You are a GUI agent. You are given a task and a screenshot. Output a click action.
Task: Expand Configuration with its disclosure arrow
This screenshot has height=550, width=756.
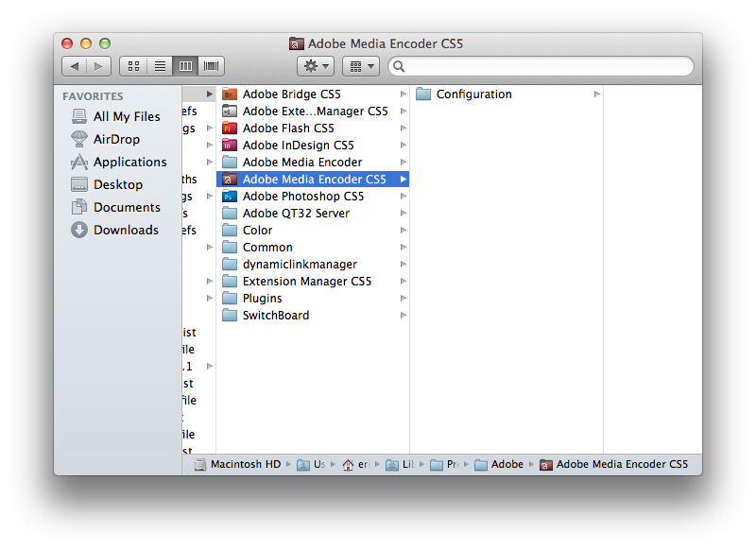pyautogui.click(x=597, y=94)
